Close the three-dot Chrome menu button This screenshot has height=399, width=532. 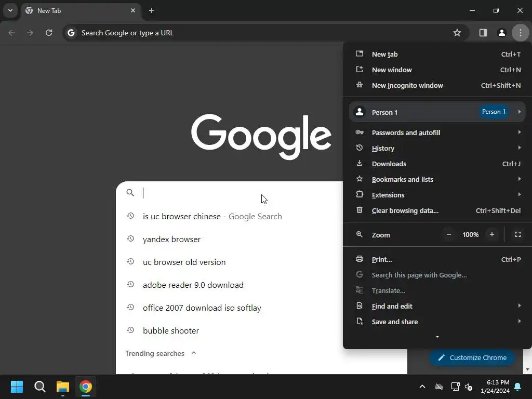click(x=521, y=33)
